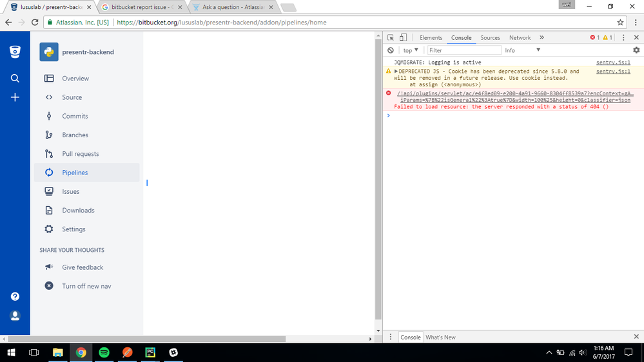644x362 pixels.
Task: Switch to the Console panel tab
Action: click(461, 38)
